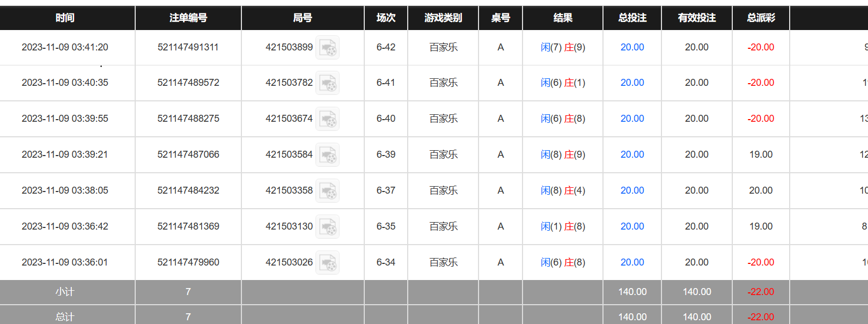Screen dimensions: 868x324
Task: Click the 局号 column header
Action: [x=303, y=18]
